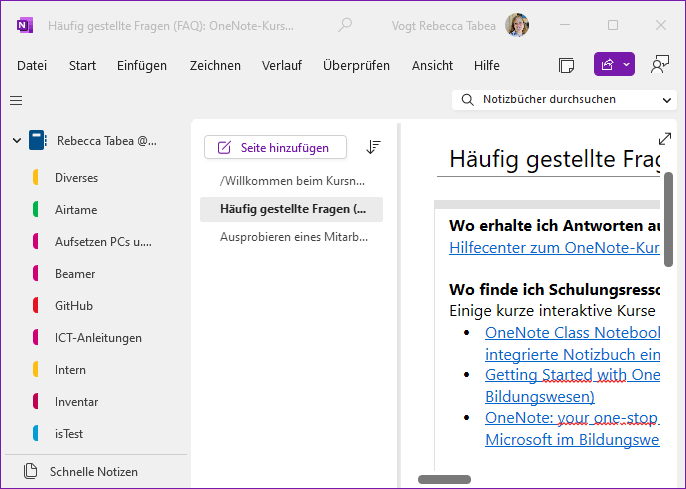Open the share options dropdown arrow
Viewport: 686px width, 489px height.
coord(626,65)
